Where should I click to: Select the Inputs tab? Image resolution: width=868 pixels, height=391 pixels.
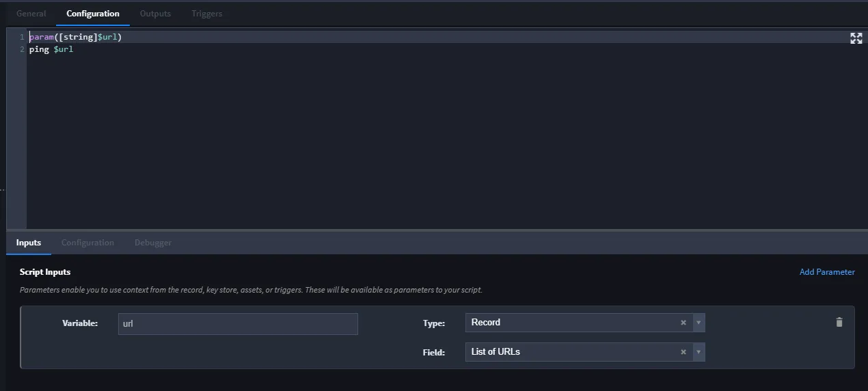29,243
